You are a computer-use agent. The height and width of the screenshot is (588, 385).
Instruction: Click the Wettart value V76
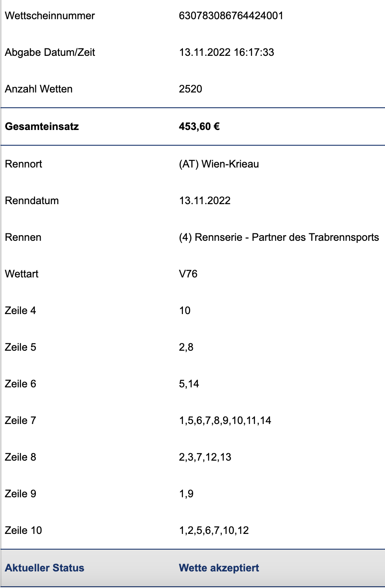tap(188, 274)
